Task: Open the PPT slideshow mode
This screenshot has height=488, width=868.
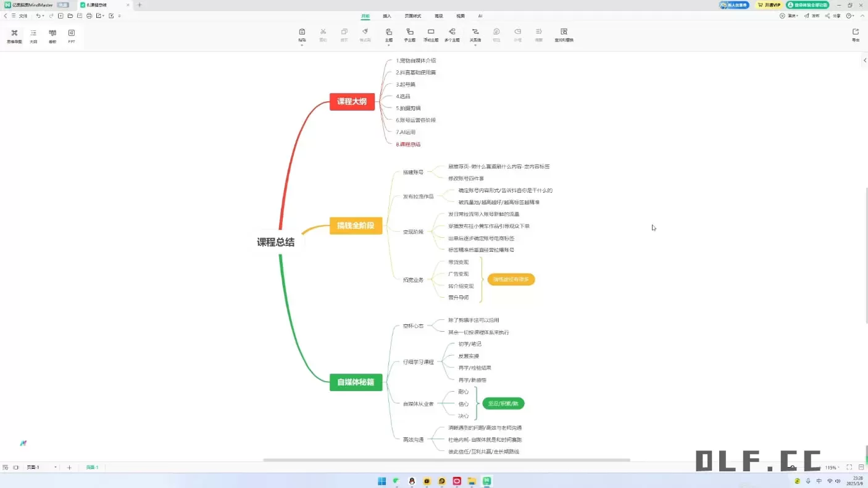Action: click(72, 35)
